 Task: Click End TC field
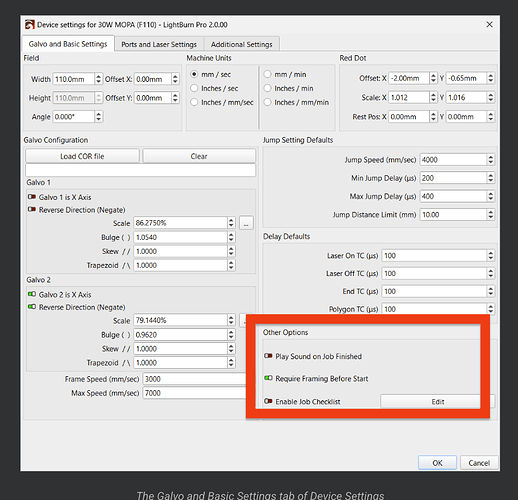(434, 291)
